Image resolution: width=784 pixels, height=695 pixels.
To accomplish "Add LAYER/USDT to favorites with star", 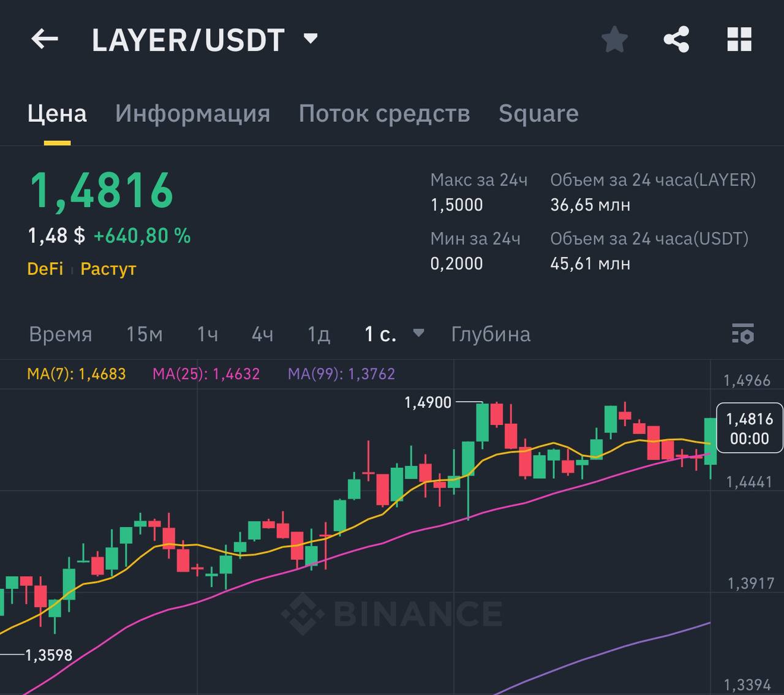I will coord(614,40).
